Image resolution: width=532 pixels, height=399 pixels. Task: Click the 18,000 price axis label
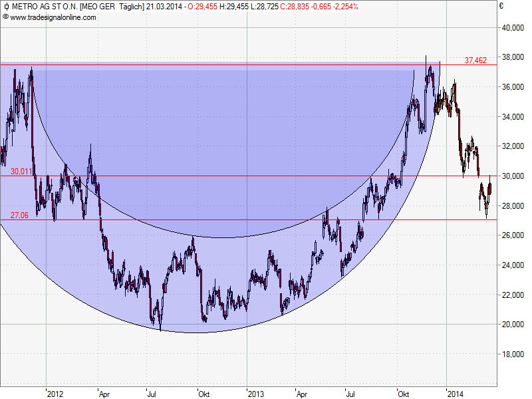click(514, 354)
